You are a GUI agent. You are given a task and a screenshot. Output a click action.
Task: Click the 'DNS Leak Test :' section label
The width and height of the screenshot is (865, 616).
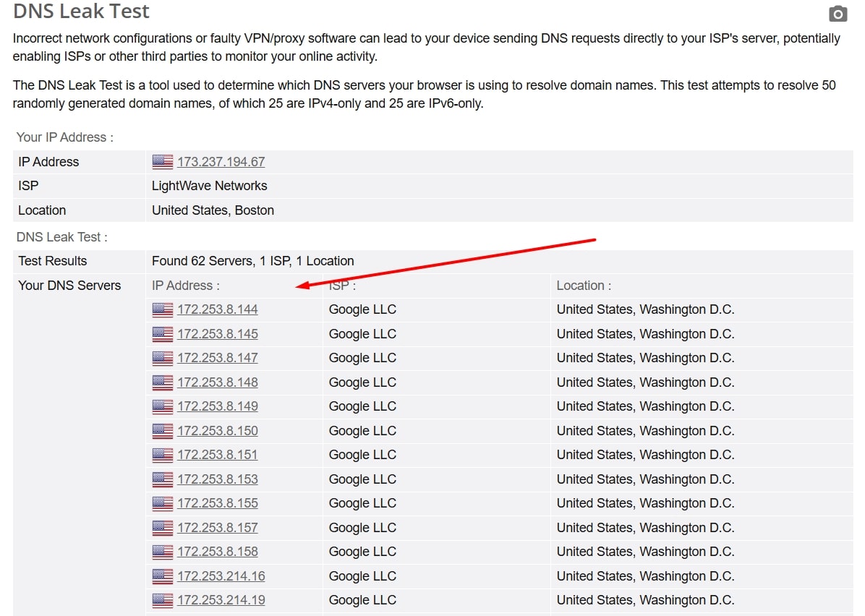61,237
